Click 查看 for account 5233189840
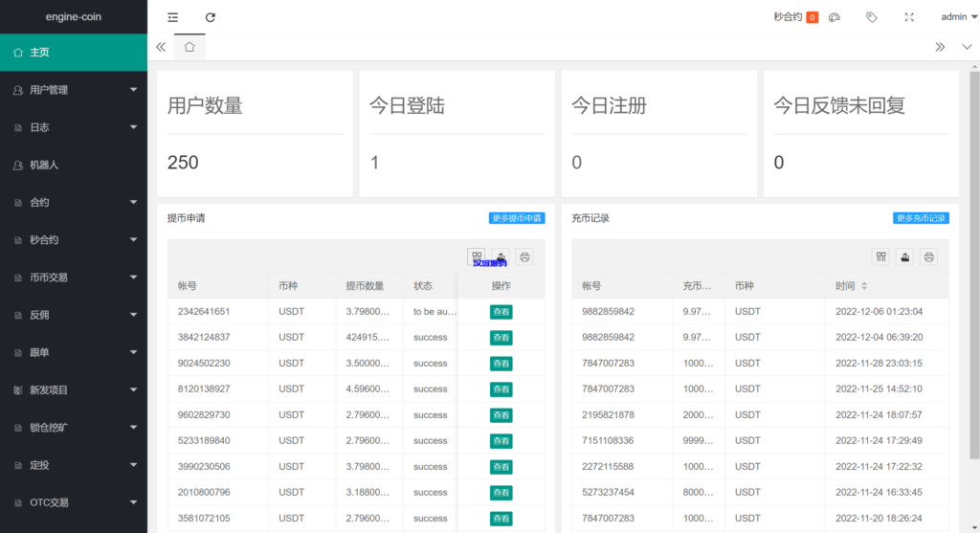 501,441
